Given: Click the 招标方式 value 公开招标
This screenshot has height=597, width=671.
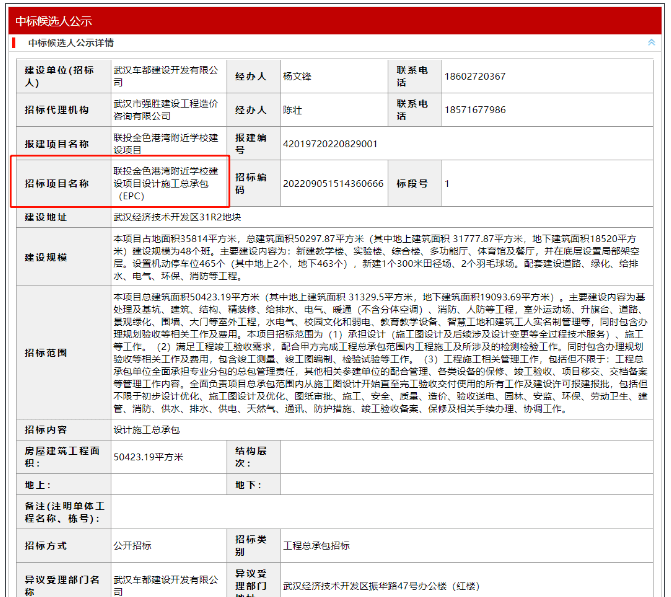Looking at the screenshot, I should tap(133, 547).
